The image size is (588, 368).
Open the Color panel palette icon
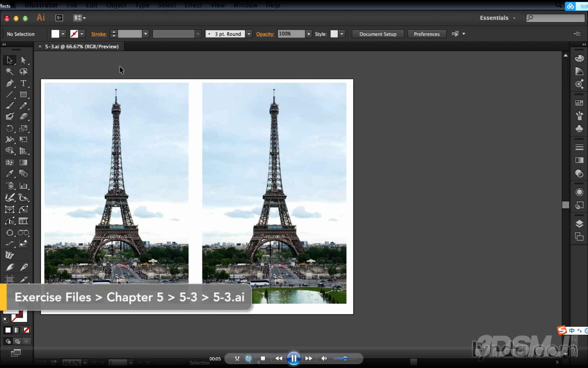pyautogui.click(x=579, y=58)
